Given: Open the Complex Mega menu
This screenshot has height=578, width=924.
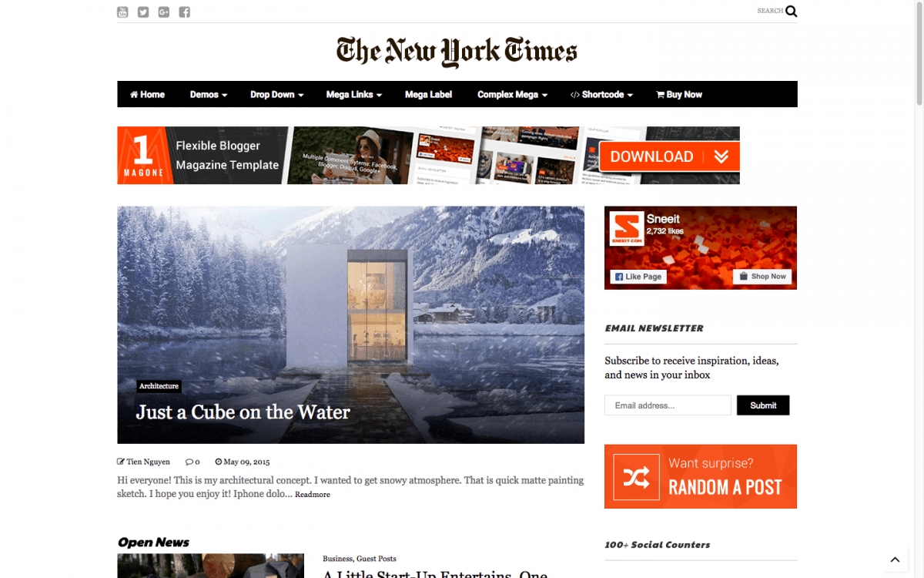Looking at the screenshot, I should point(512,95).
